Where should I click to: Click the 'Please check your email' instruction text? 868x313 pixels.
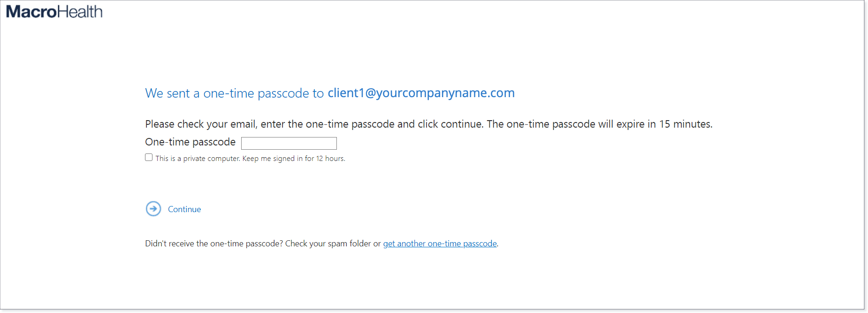click(201, 124)
